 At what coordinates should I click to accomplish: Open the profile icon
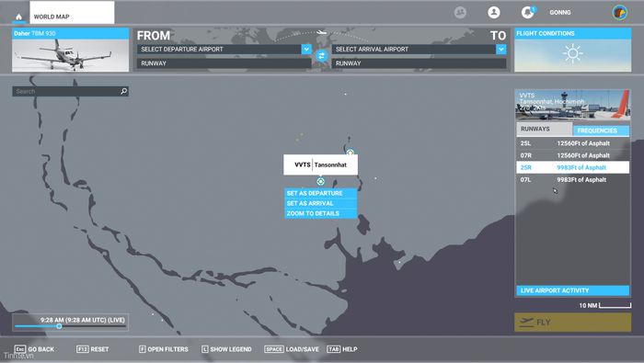[x=494, y=12]
